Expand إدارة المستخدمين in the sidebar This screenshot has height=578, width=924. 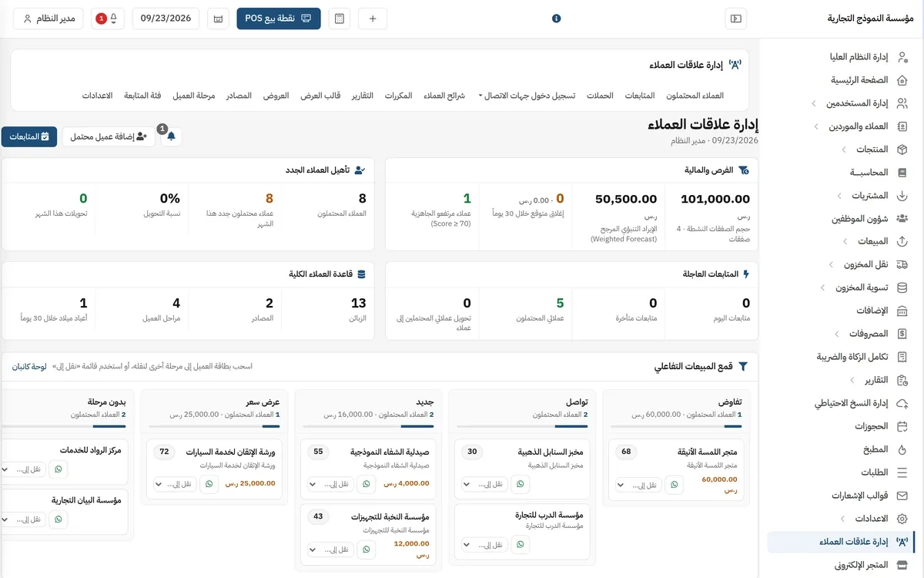(x=815, y=103)
